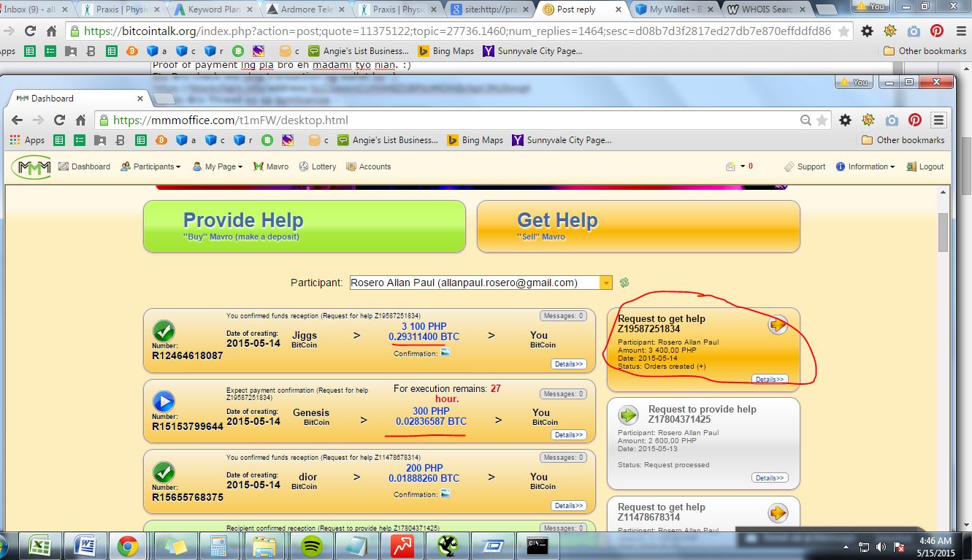Click 0.29311400 BTC amount text

point(424,337)
